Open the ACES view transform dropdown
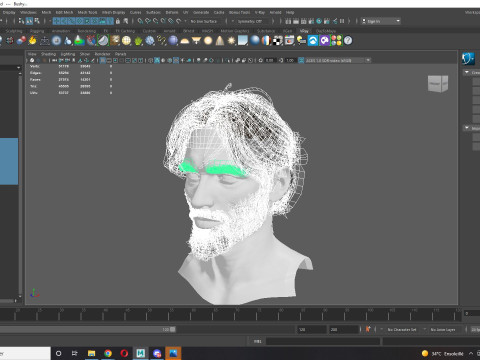 point(338,60)
